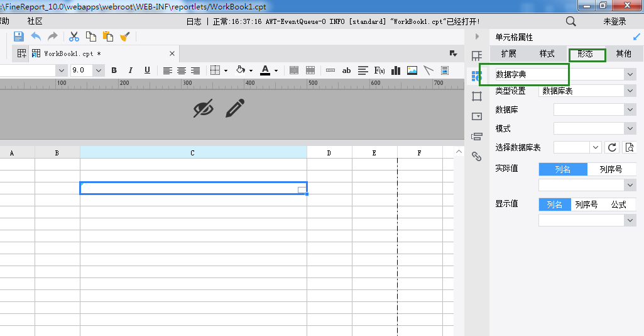The image size is (644, 336).
Task: Apply cell border style icon
Action: point(216,70)
